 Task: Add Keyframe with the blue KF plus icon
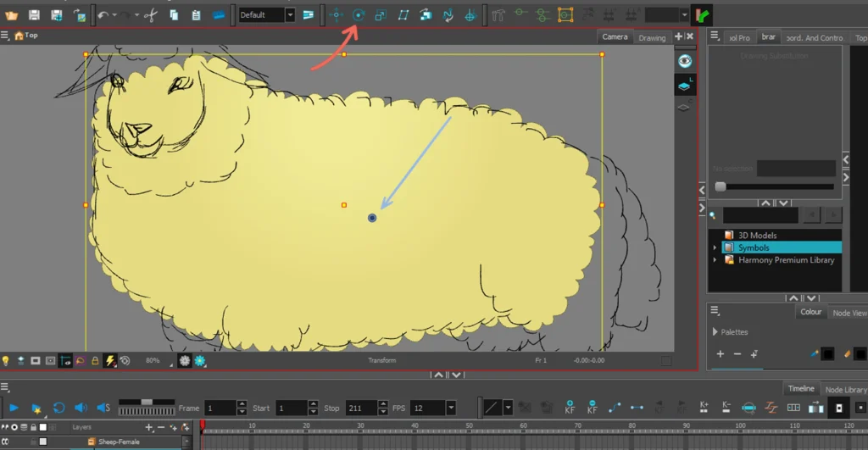[570, 408]
